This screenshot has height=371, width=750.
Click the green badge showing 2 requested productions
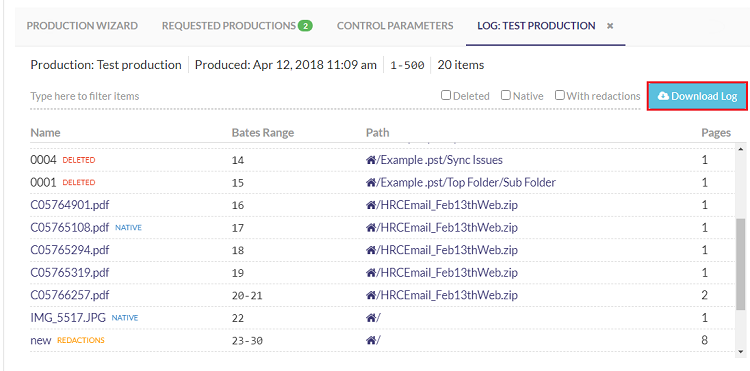(305, 26)
